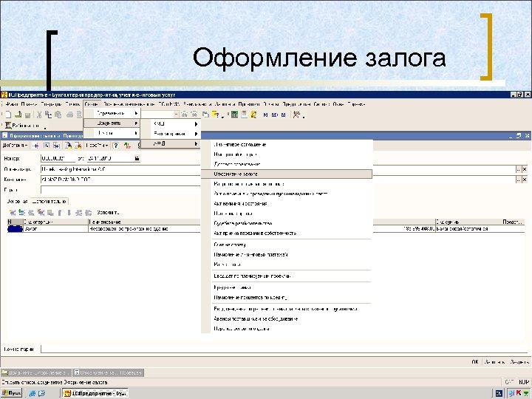
Task: Expand the Справочники submenu
Action: (x=112, y=113)
